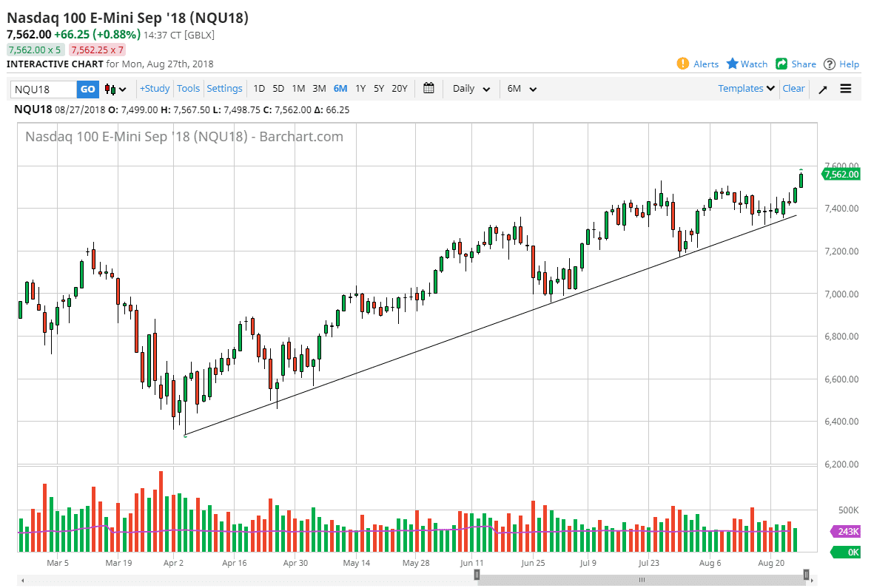
Task: Select the trendline drawing arrow tool
Action: 824,89
